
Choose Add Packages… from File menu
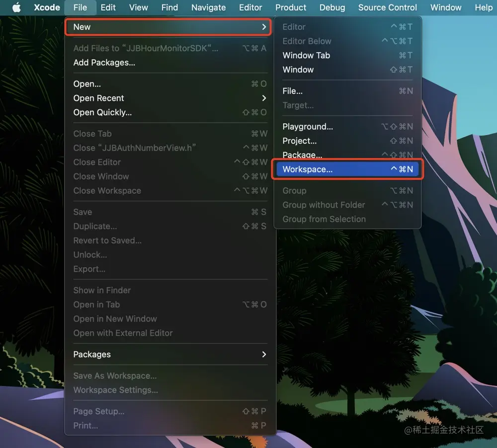click(170, 63)
